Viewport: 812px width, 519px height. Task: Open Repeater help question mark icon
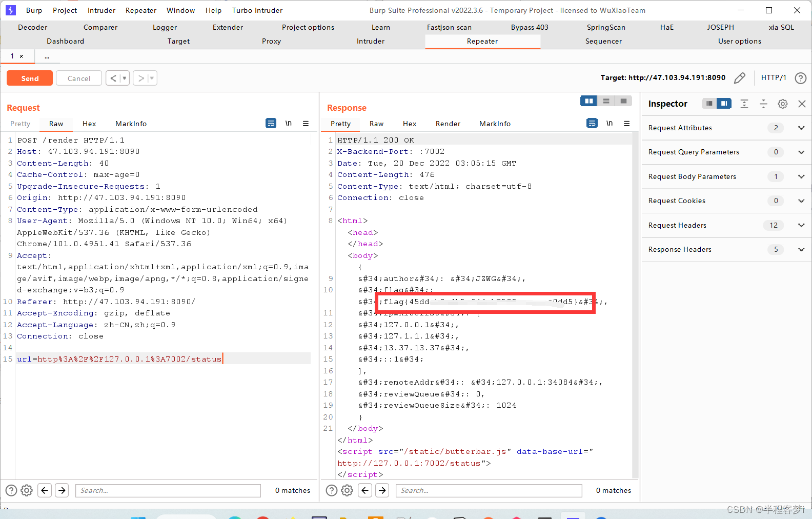[800, 78]
